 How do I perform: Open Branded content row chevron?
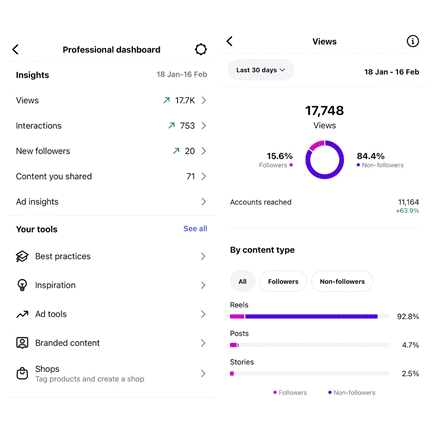[x=203, y=343]
